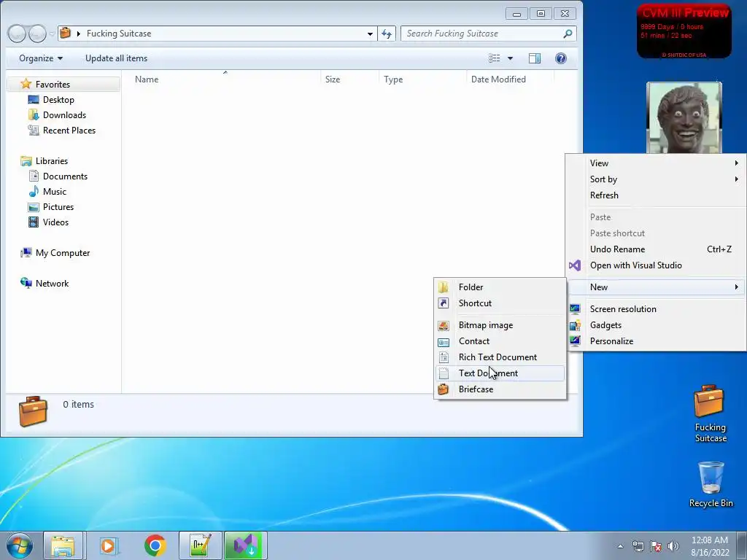This screenshot has width=747, height=560.
Task: Create a new Contact
Action: (x=500, y=341)
